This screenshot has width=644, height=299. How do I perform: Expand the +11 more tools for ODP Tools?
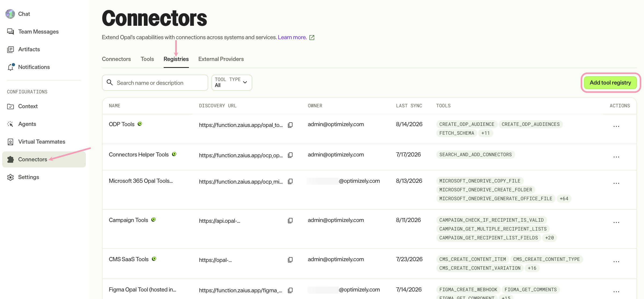click(485, 133)
